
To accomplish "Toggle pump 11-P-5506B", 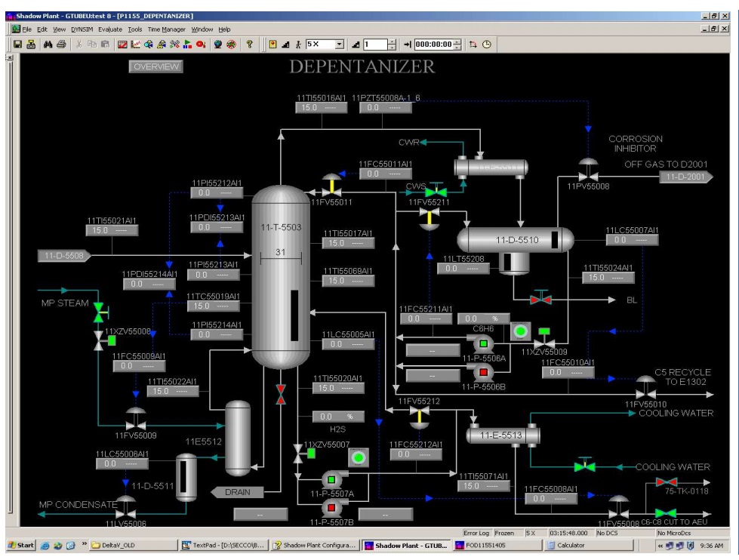I will click(482, 372).
